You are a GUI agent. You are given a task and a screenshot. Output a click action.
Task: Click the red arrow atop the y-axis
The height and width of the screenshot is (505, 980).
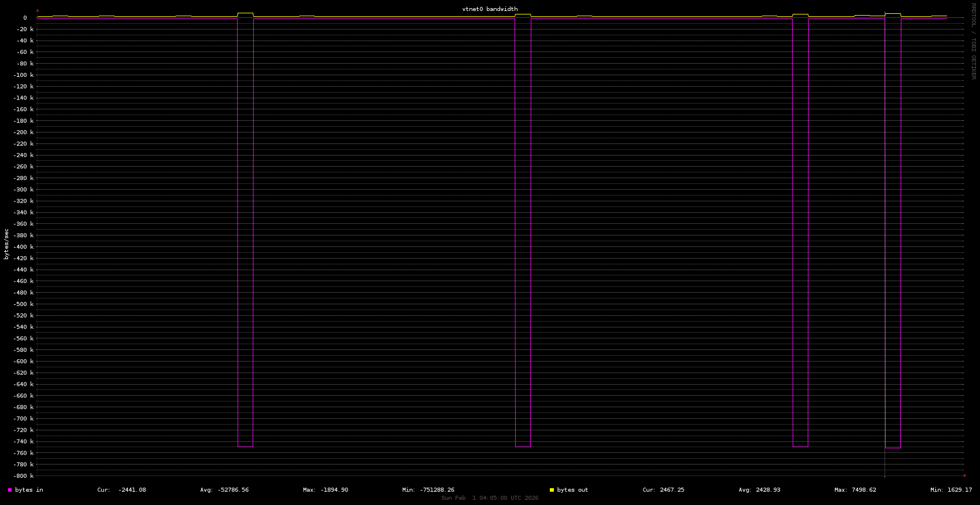click(38, 10)
